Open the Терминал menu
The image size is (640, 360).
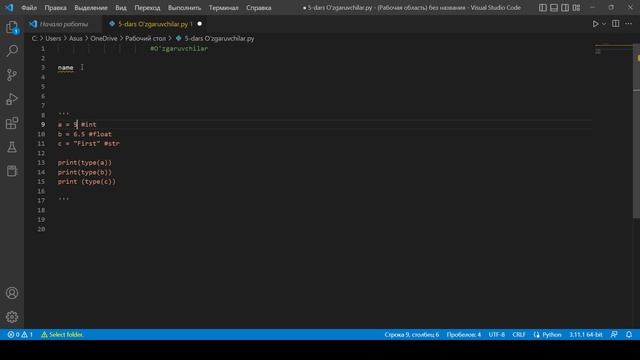[224, 8]
